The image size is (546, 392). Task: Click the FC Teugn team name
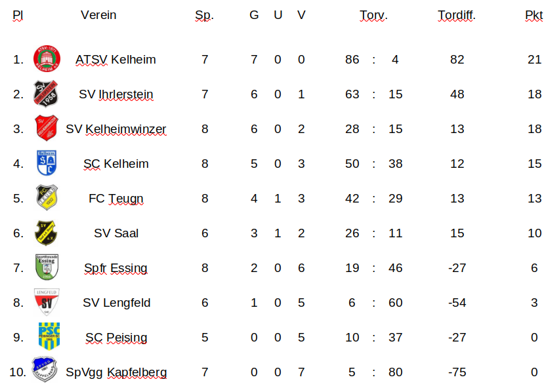pos(115,199)
